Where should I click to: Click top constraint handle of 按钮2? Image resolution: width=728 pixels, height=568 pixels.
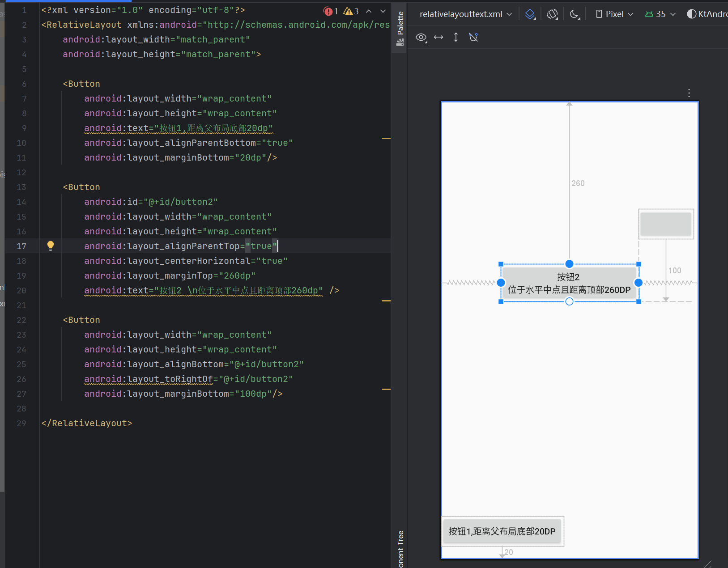click(x=569, y=264)
